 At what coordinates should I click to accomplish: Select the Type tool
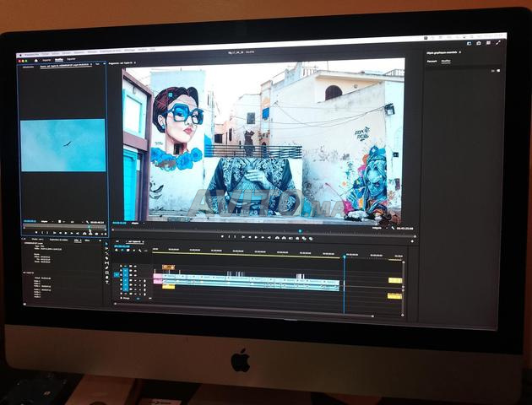pyautogui.click(x=106, y=282)
